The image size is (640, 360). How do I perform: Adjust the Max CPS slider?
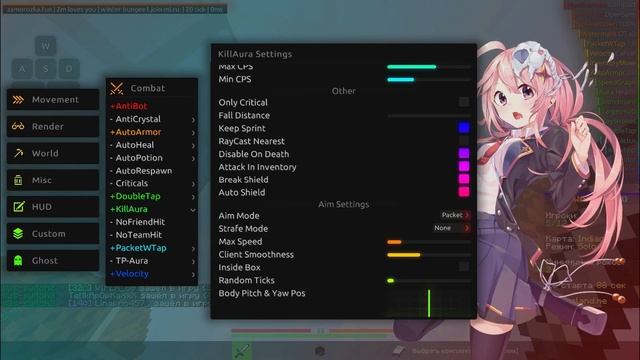[429, 67]
